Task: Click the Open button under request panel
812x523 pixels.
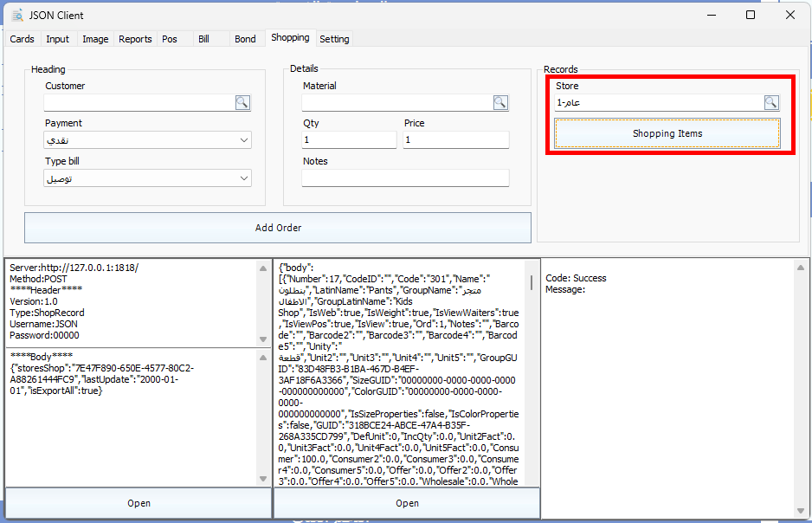Action: click(x=139, y=503)
